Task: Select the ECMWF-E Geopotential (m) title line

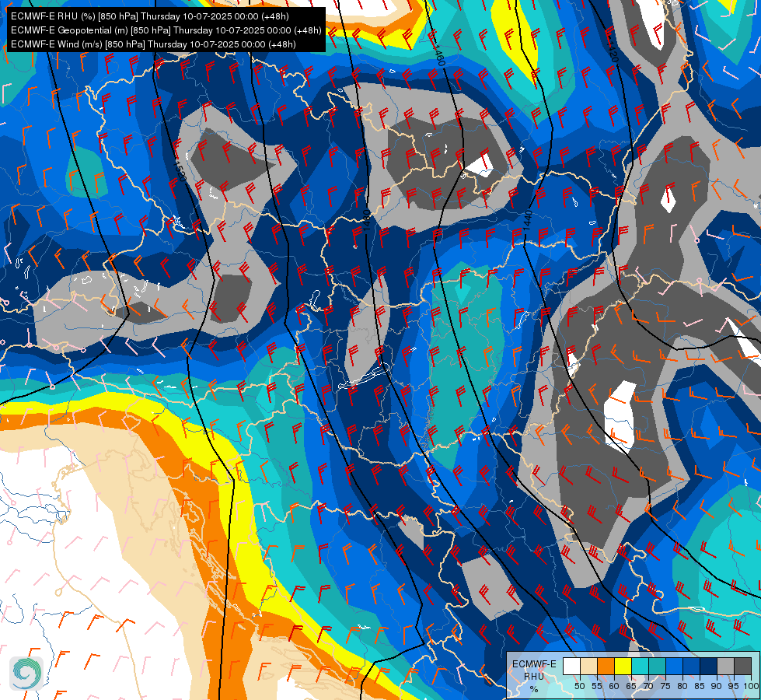Action: (166, 30)
